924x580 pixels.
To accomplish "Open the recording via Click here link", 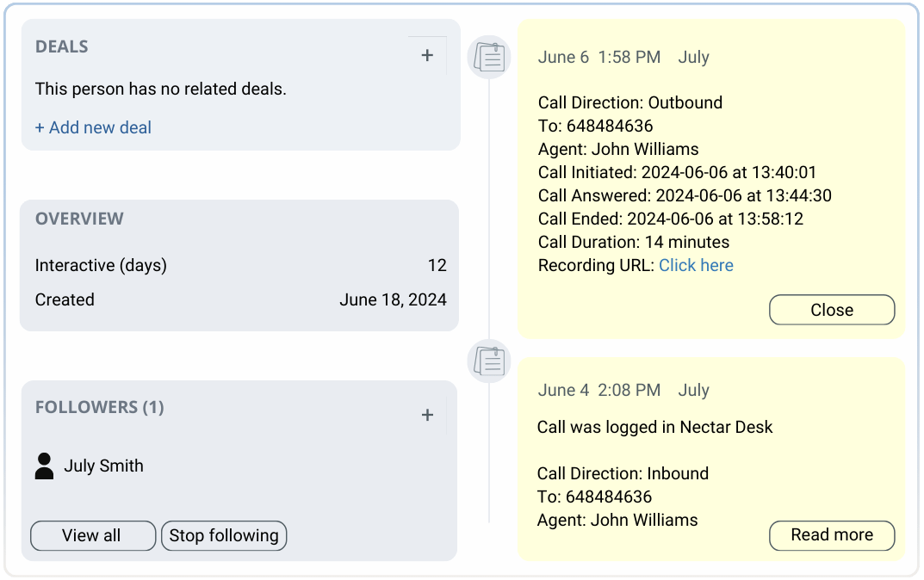I will 696,266.
